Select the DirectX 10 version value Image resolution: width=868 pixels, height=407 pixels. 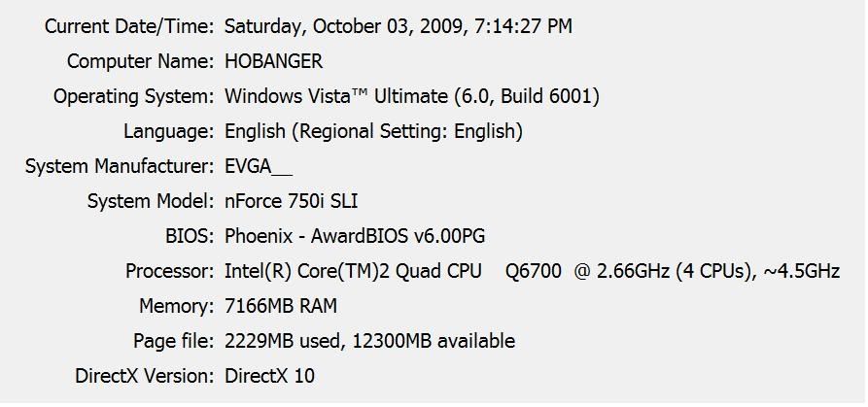click(x=269, y=377)
